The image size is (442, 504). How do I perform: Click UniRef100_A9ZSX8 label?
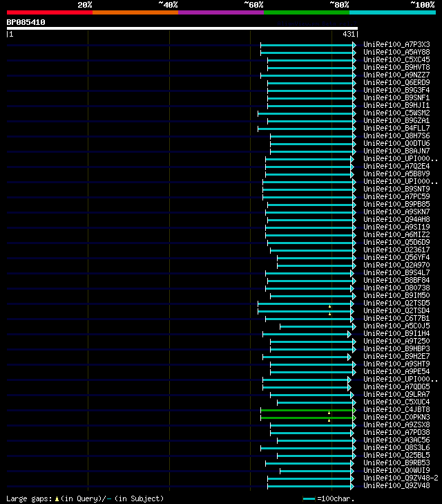point(396,425)
